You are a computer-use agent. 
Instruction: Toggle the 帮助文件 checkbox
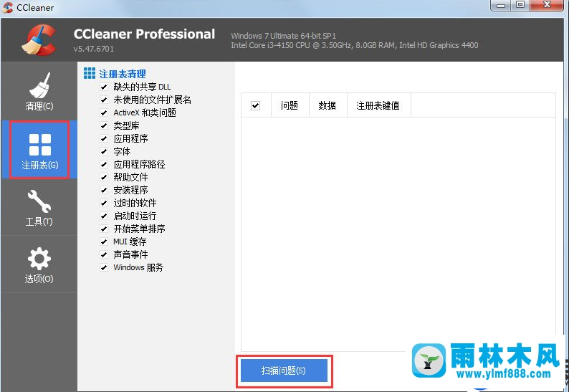tap(104, 177)
